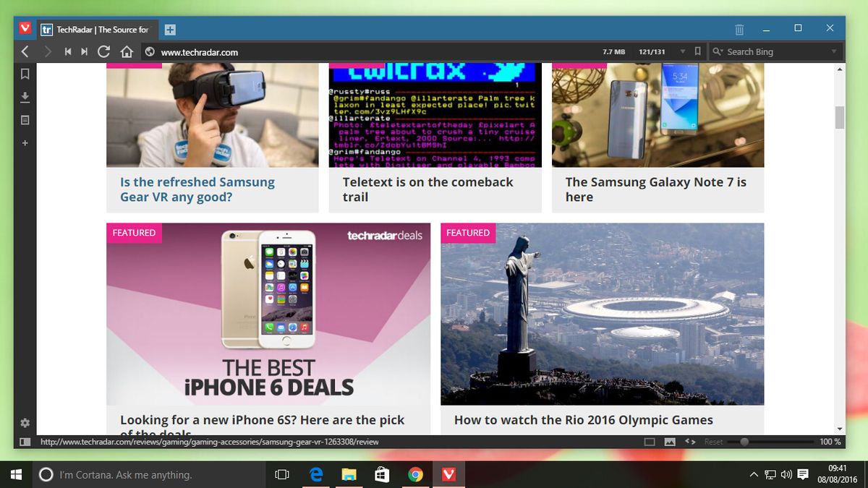Click the Rio statue photo
Image resolution: width=868 pixels, height=488 pixels.
pos(603,314)
